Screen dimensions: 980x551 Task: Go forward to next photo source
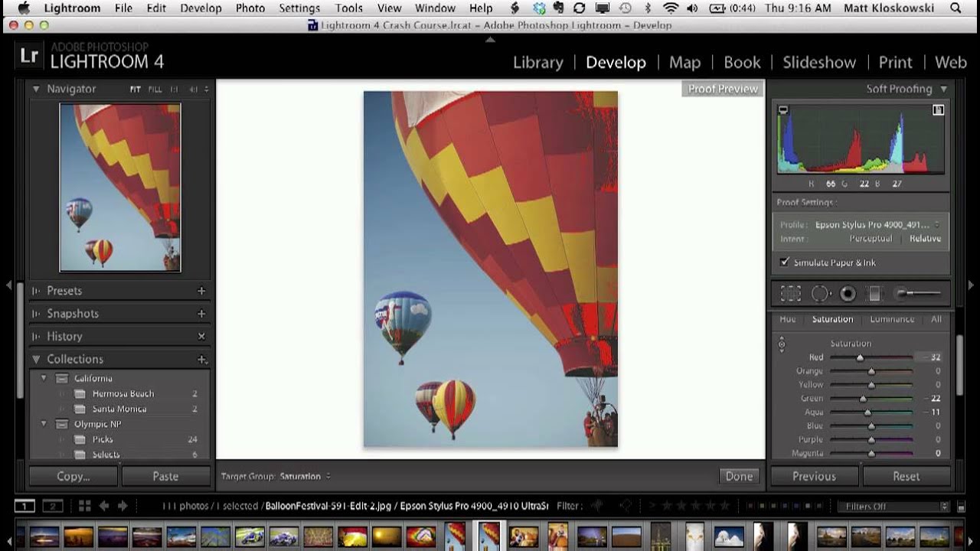(122, 506)
